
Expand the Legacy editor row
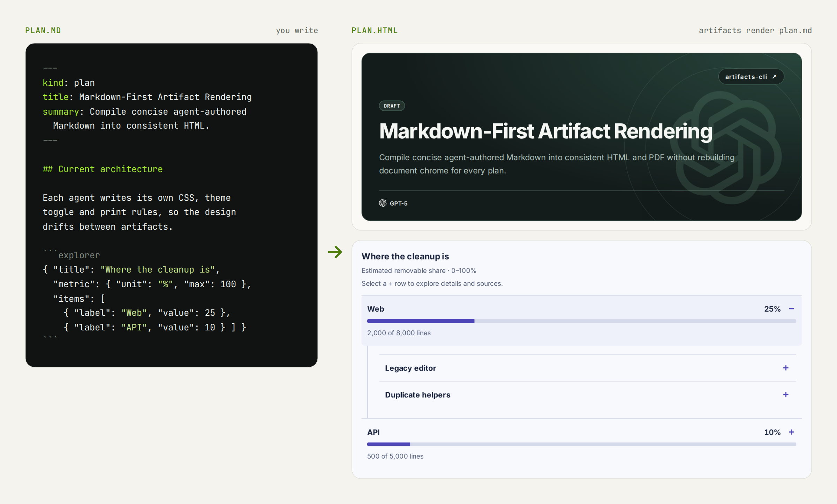coord(587,368)
